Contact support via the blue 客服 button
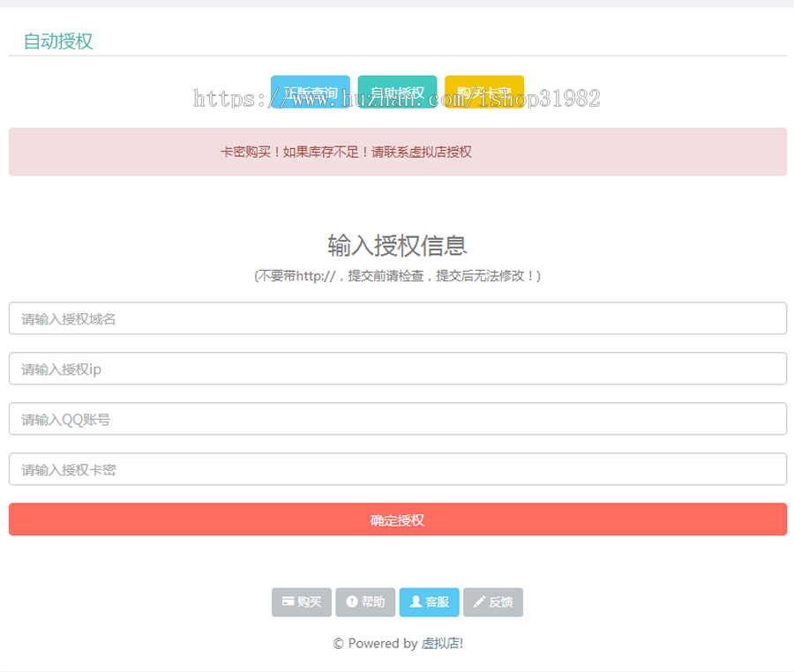The height and width of the screenshot is (672, 794). (x=437, y=602)
